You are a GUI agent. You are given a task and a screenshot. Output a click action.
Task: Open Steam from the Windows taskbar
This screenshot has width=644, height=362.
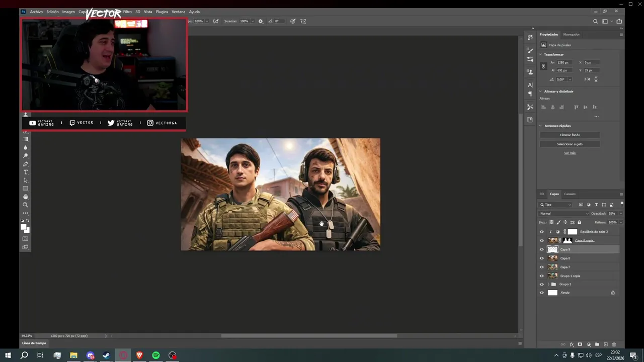pyautogui.click(x=107, y=355)
